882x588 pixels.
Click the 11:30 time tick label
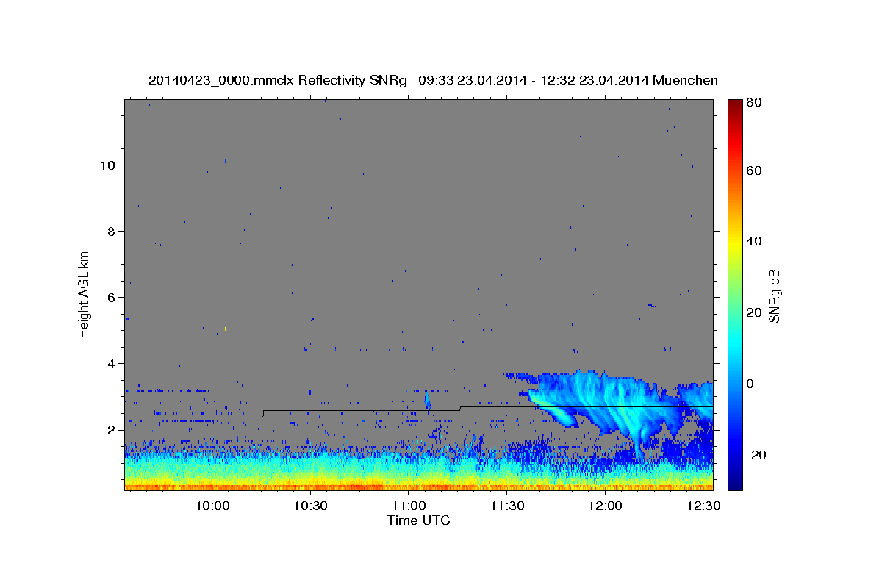click(x=506, y=506)
